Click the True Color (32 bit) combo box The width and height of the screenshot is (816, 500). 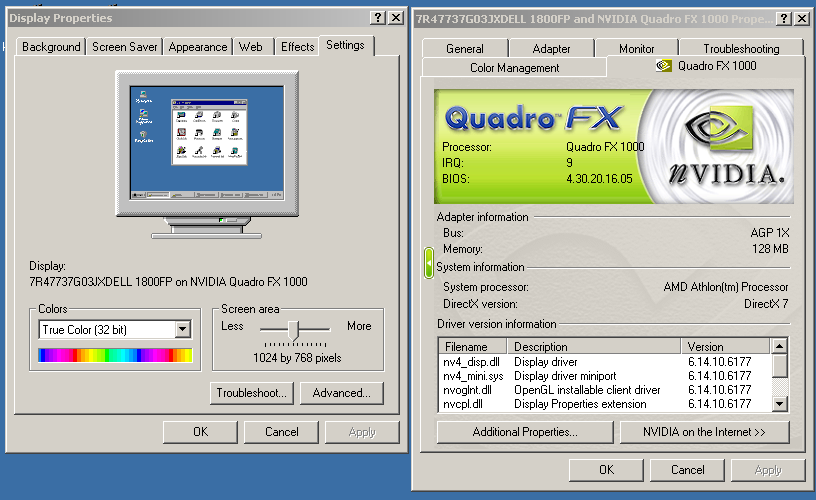tap(115, 329)
